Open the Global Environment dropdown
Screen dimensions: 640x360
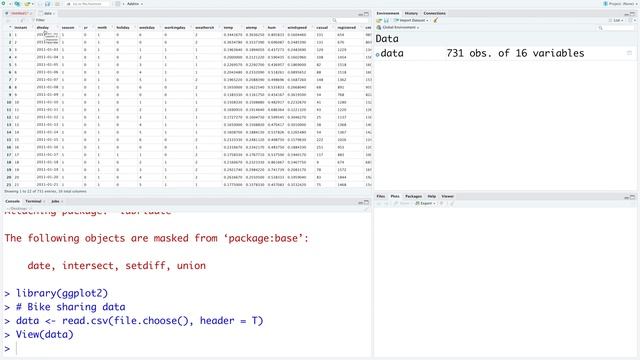(x=398, y=27)
